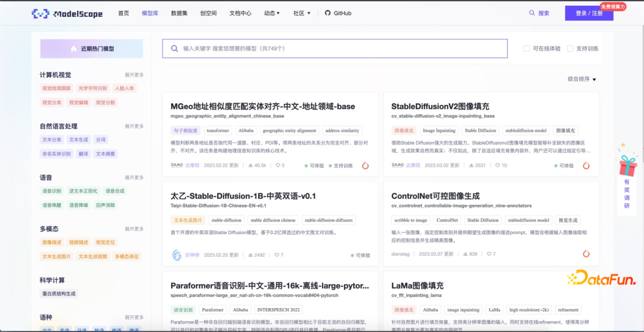Click red swirl icon on MGeo card
The width and height of the screenshot is (644, 332).
tap(365, 165)
